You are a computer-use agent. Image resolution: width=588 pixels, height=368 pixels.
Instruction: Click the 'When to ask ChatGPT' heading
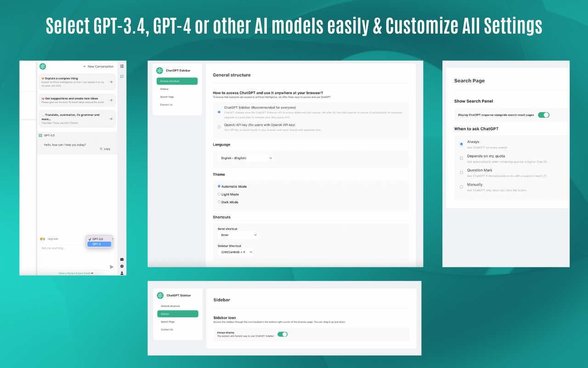tap(476, 129)
